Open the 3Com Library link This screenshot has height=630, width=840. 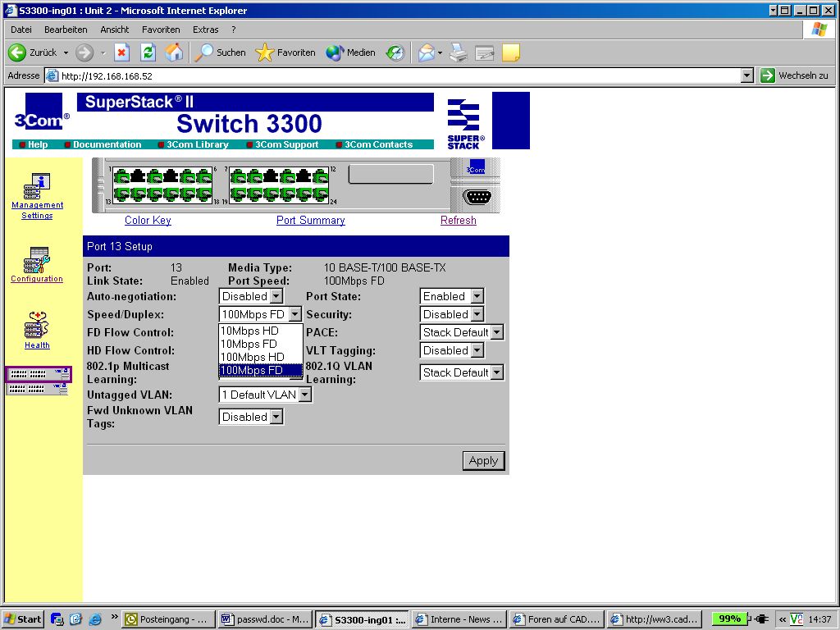197,144
